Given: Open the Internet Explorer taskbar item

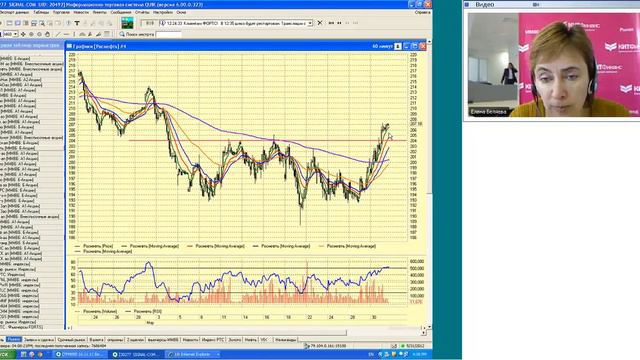Looking at the screenshot, I should pos(193,354).
